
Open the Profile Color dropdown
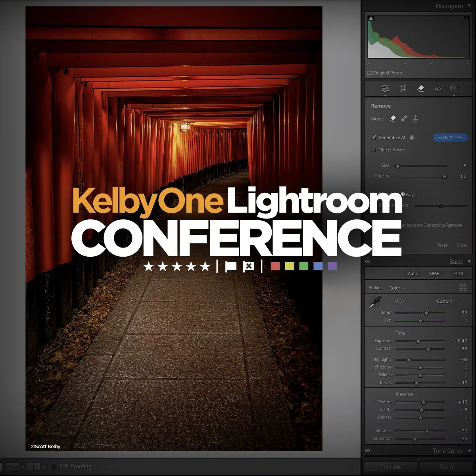pos(397,288)
